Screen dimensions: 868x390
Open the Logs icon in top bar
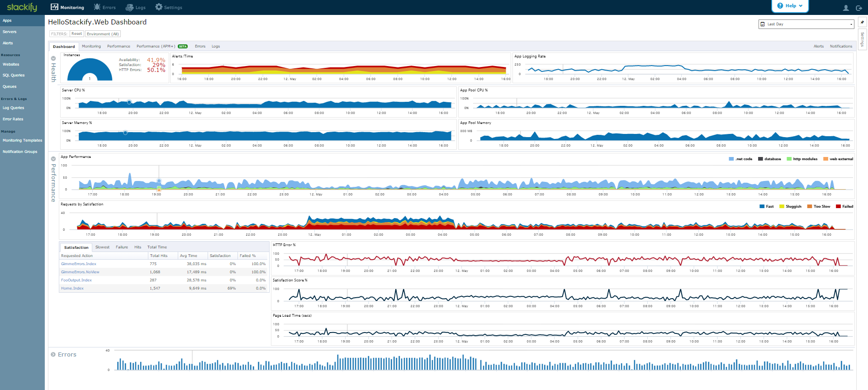point(129,7)
